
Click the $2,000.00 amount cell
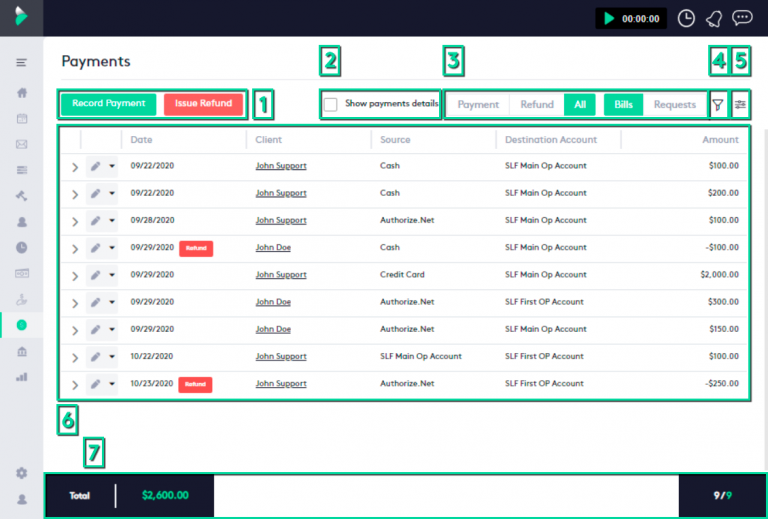point(720,275)
